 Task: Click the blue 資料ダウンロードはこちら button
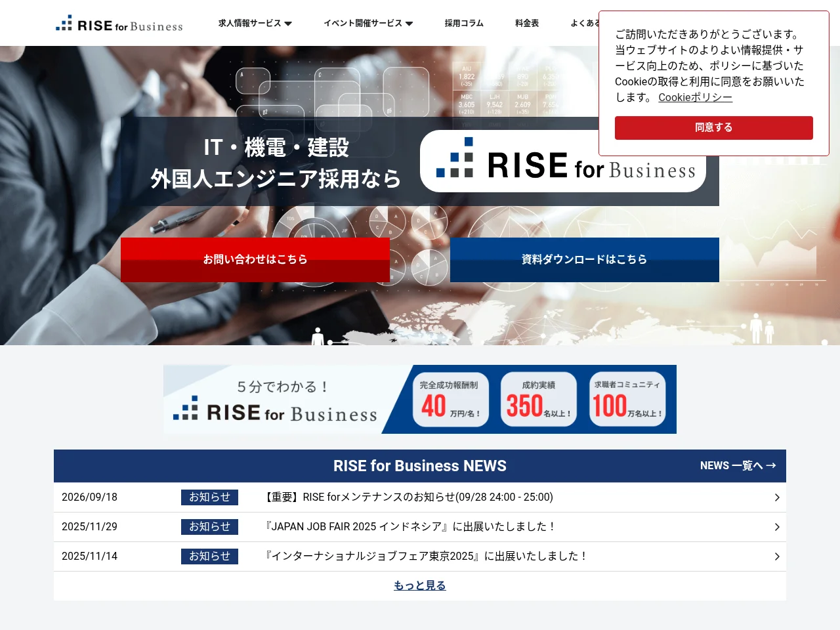click(x=585, y=260)
